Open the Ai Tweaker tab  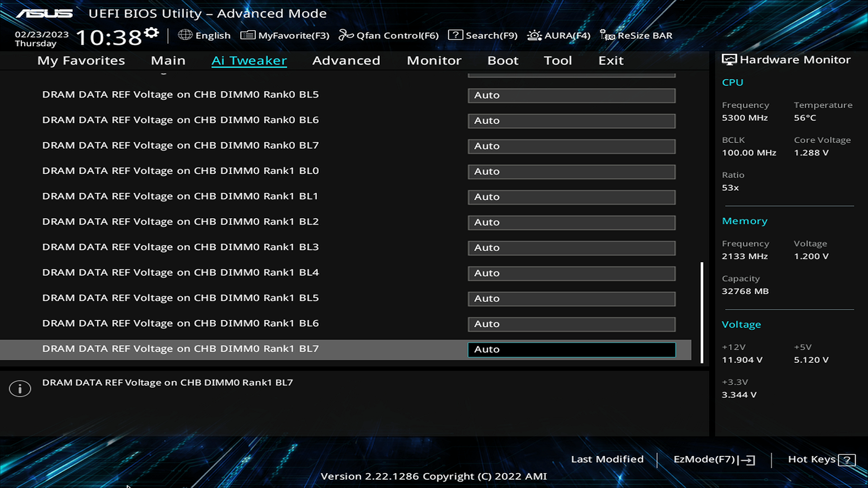click(249, 60)
